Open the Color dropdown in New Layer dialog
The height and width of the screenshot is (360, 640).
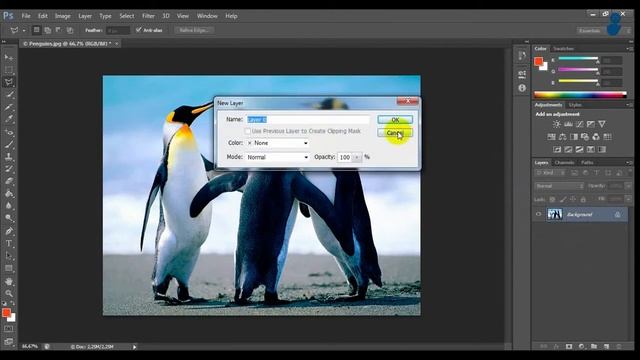(278, 143)
